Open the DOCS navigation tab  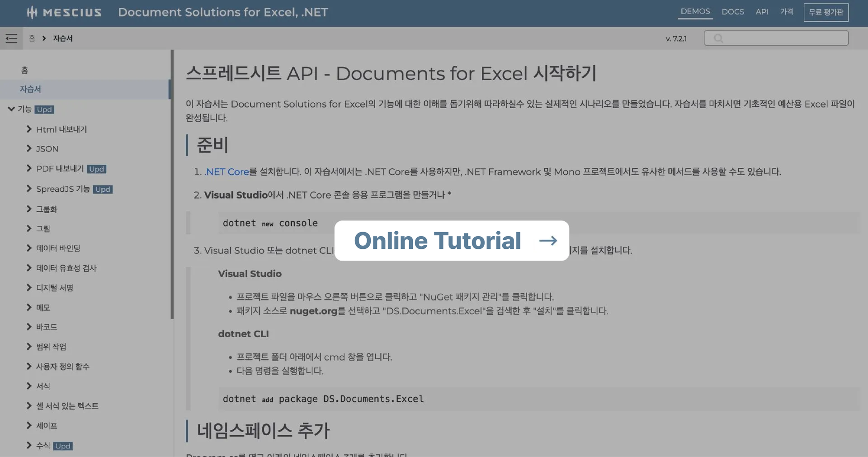point(733,12)
